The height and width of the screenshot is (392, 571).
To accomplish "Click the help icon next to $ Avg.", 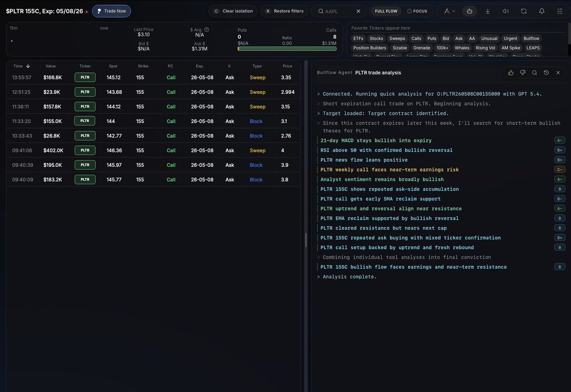I will pyautogui.click(x=207, y=30).
